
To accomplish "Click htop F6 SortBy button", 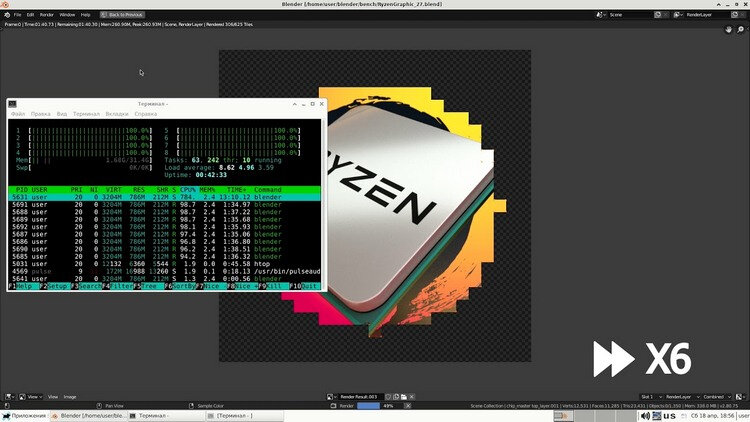I will (x=180, y=286).
